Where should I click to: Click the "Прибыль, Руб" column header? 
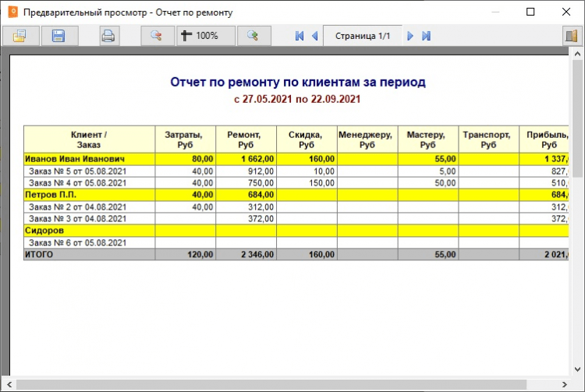click(544, 139)
